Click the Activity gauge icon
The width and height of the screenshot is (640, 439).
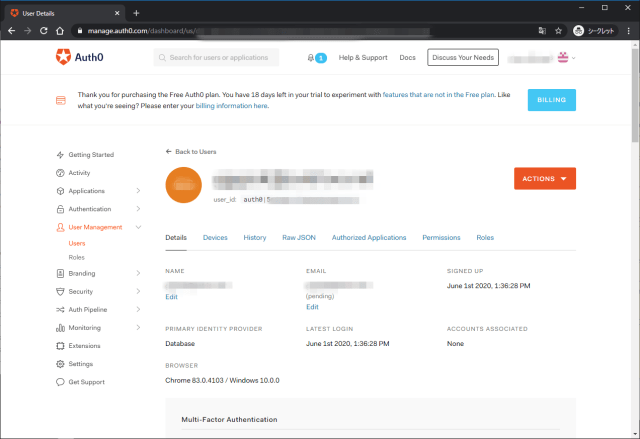(60, 173)
